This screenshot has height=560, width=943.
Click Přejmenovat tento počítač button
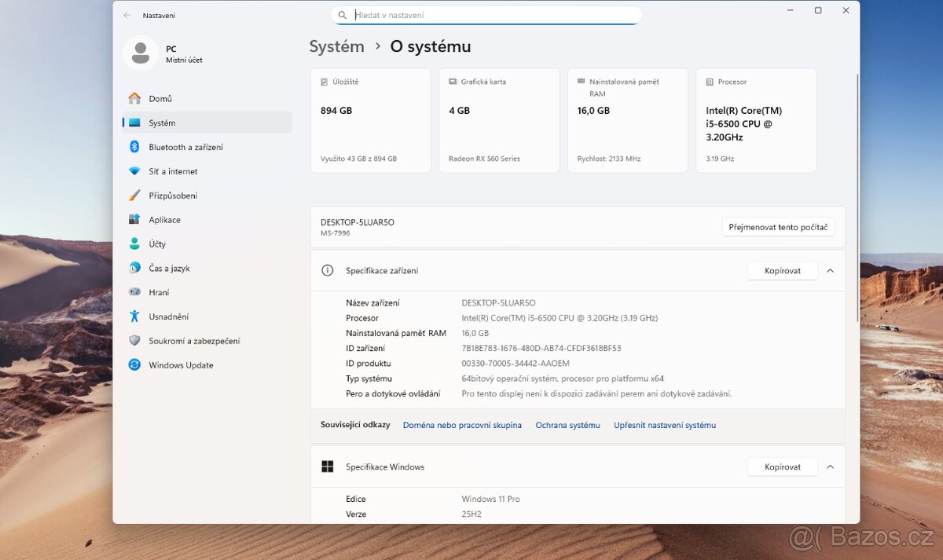[778, 226]
